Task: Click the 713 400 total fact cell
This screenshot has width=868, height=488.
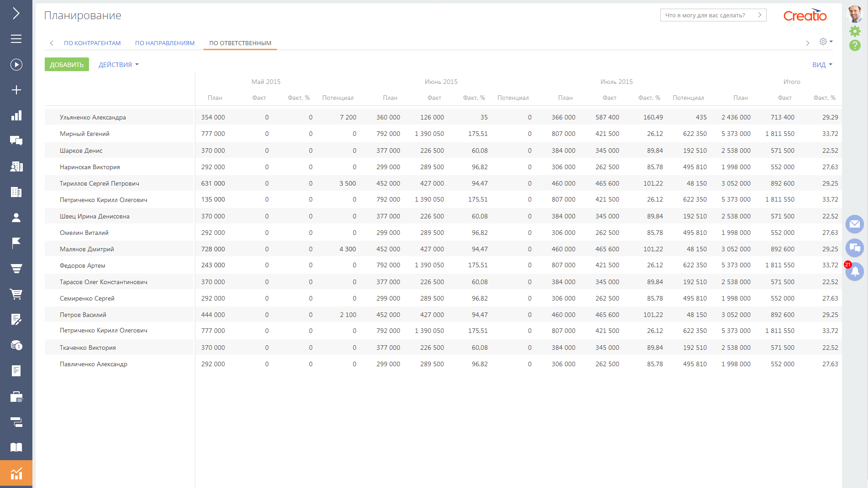Action: point(783,117)
